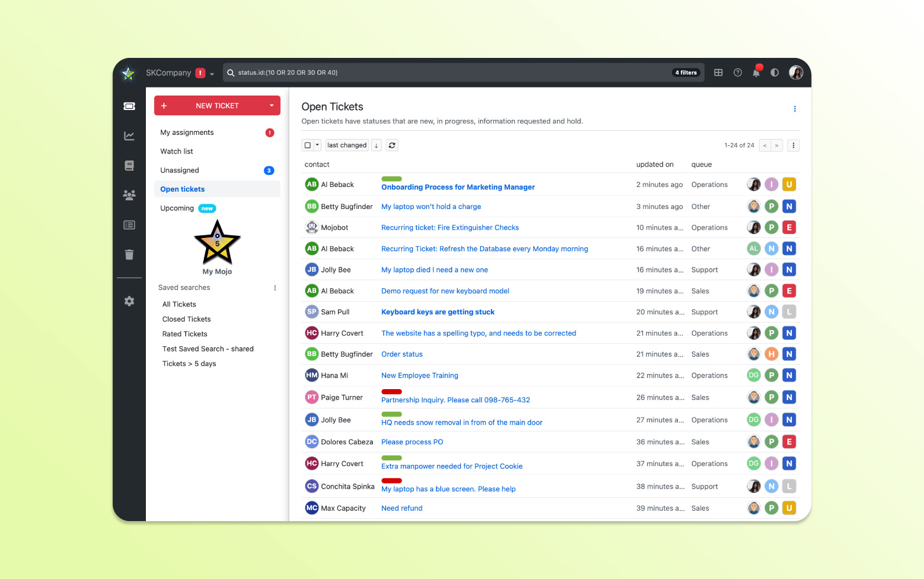Image resolution: width=924 pixels, height=579 pixels.
Task: Open 'Keyboard keys are getting stuck' ticket
Action: pyautogui.click(x=438, y=312)
